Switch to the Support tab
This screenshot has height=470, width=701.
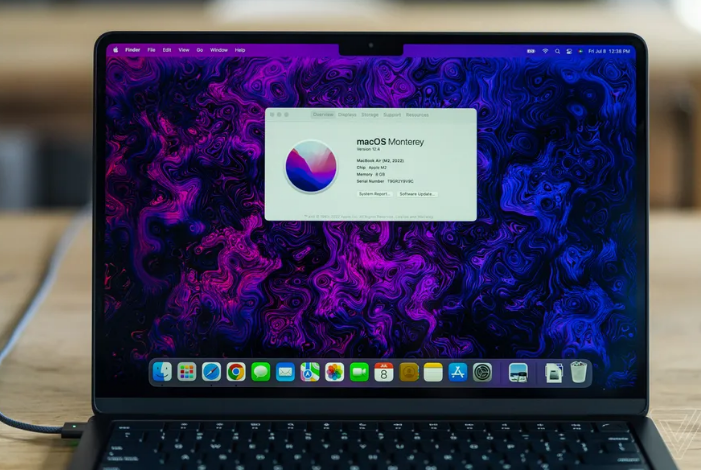(x=392, y=115)
